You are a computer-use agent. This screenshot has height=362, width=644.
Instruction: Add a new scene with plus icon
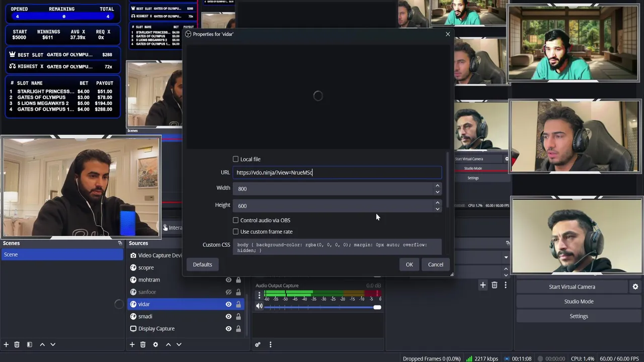pos(6,344)
